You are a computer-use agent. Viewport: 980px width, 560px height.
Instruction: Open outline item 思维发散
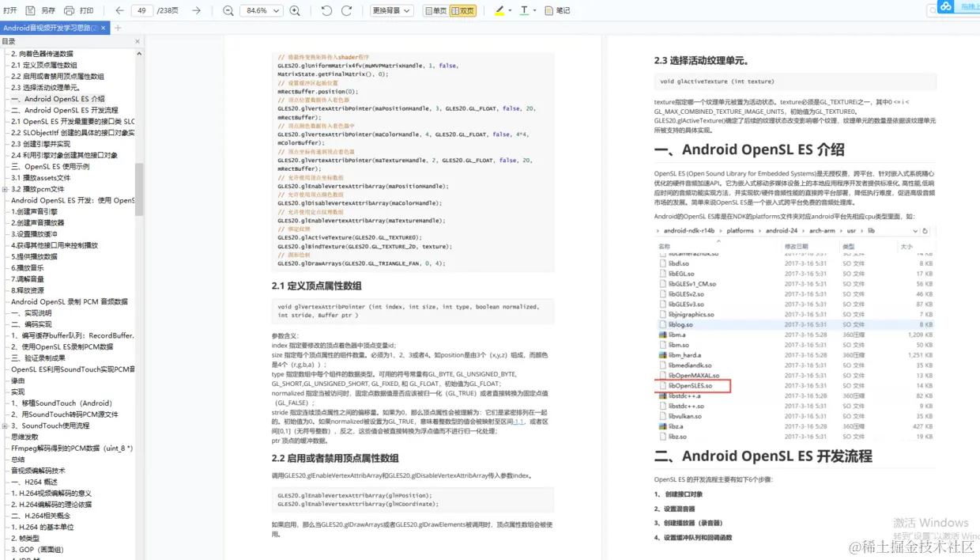24,437
